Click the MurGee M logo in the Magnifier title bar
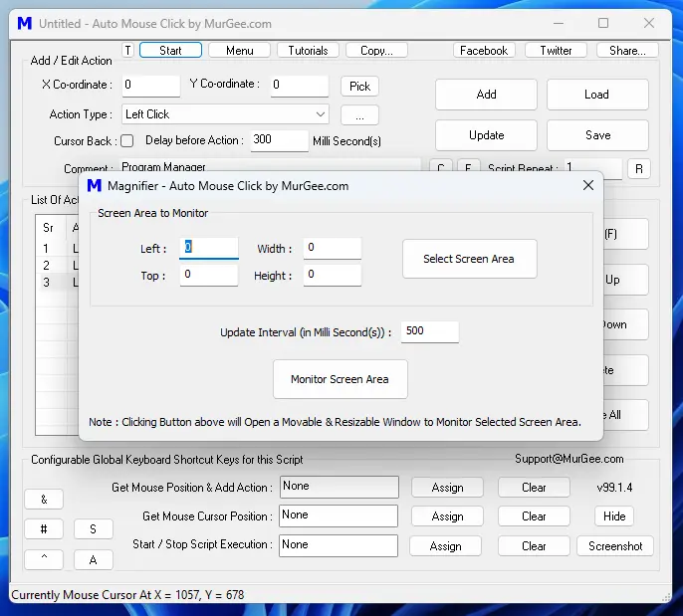This screenshot has width=683, height=616. 95,185
